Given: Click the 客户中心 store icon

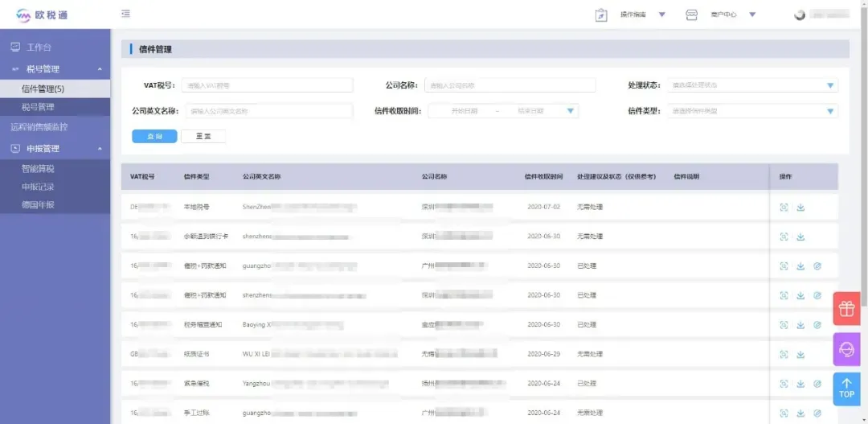Looking at the screenshot, I should coord(691,15).
